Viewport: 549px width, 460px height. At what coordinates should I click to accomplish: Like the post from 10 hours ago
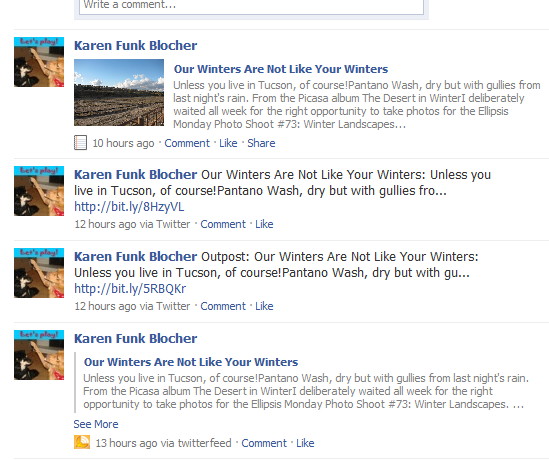coord(228,143)
